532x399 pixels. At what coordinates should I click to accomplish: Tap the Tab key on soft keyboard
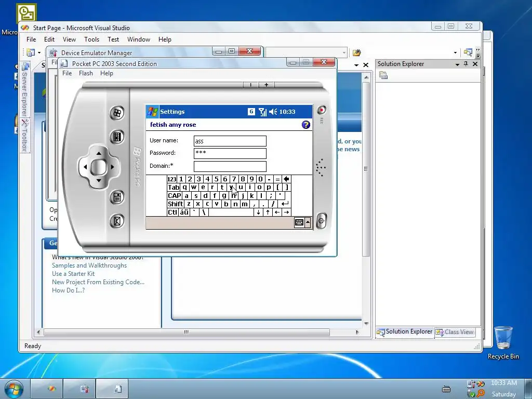click(x=174, y=187)
